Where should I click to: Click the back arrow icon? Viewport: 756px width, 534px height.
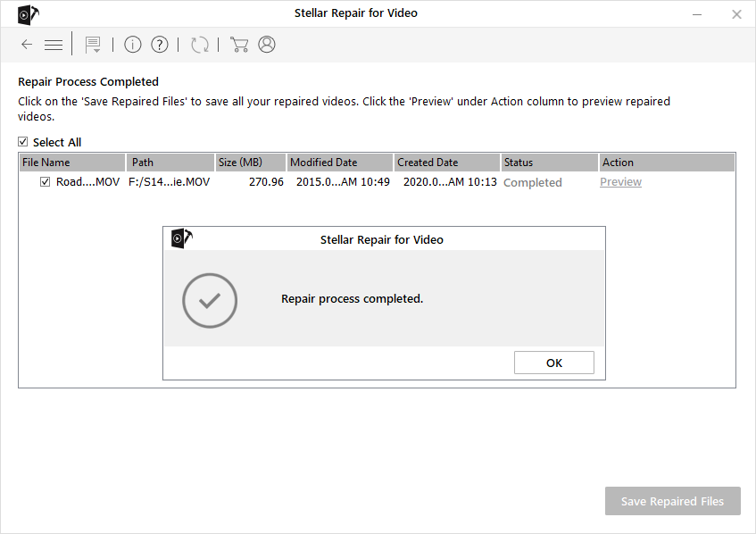coord(27,45)
